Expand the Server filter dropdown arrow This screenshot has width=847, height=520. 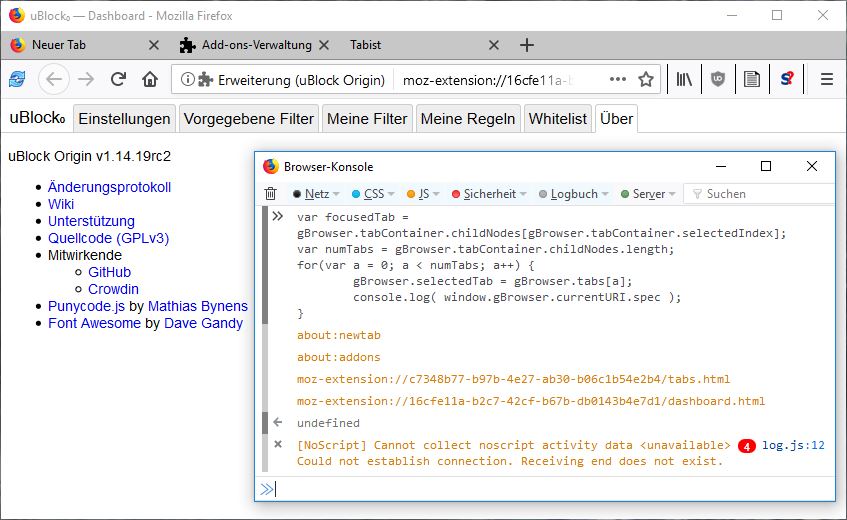pyautogui.click(x=672, y=194)
